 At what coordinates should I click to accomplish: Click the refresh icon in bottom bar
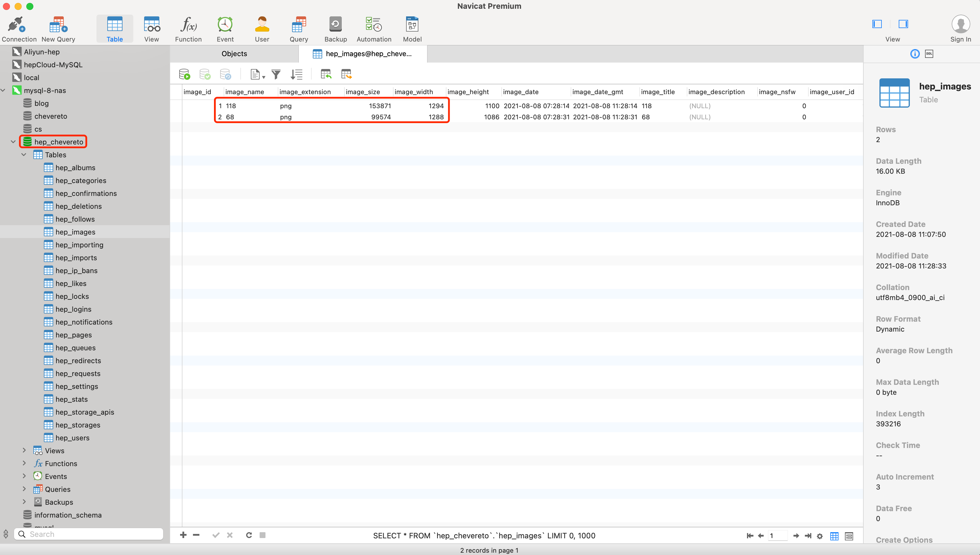249,535
